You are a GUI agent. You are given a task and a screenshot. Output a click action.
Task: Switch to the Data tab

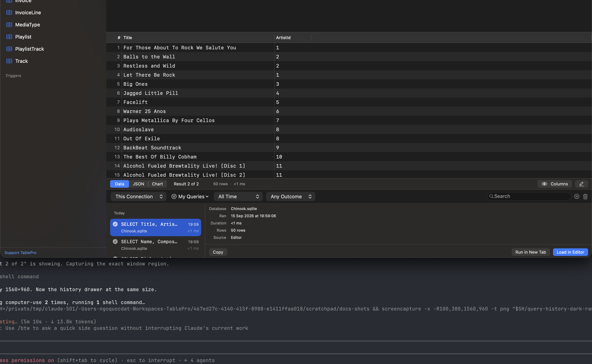[120, 184]
